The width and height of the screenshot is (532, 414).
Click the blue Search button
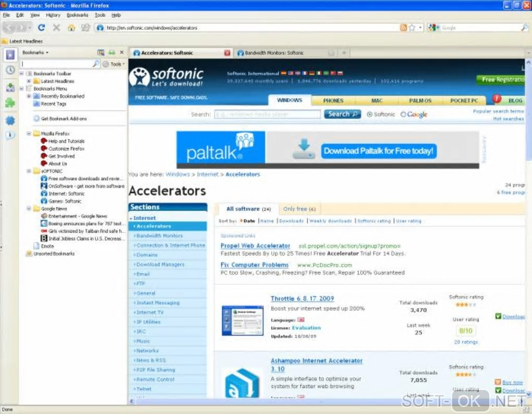point(342,114)
